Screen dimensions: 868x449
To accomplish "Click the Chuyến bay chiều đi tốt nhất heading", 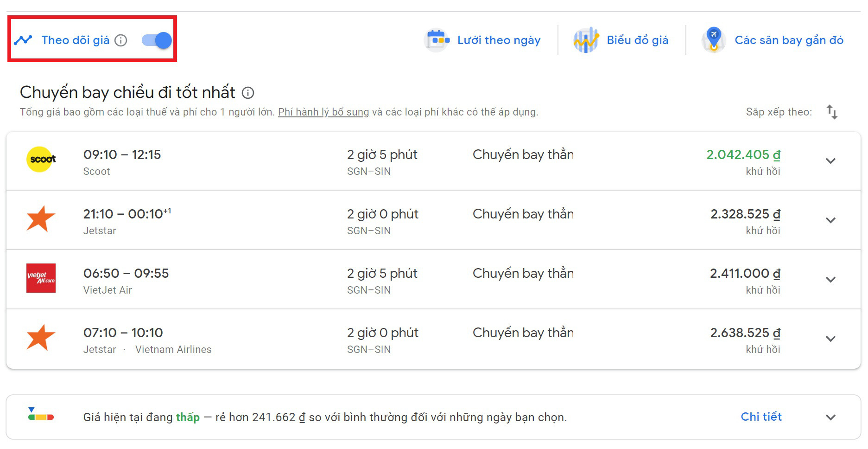I will pyautogui.click(x=127, y=92).
